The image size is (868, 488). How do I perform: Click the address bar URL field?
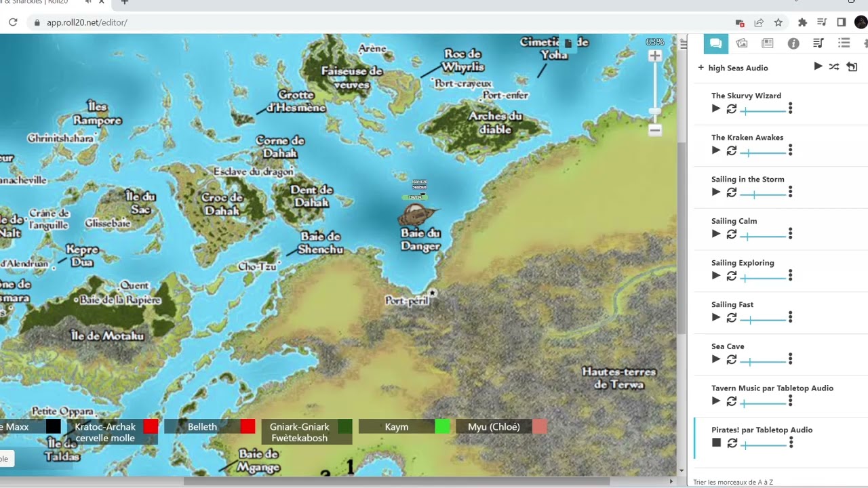(380, 22)
